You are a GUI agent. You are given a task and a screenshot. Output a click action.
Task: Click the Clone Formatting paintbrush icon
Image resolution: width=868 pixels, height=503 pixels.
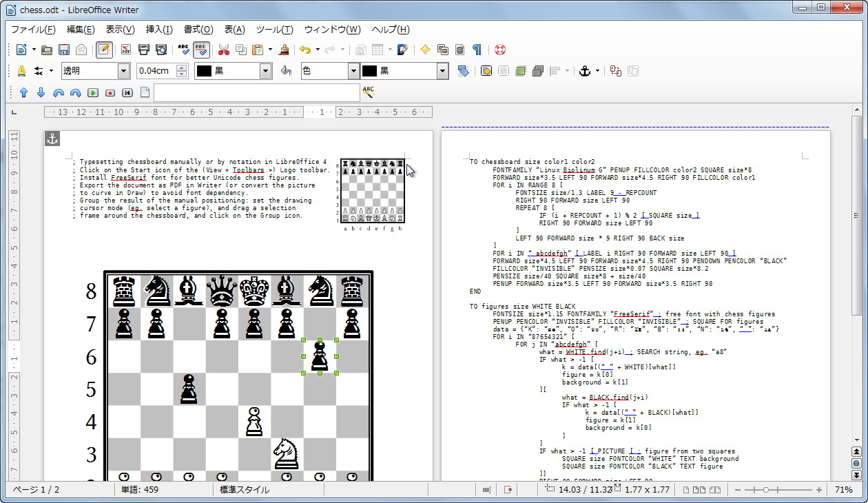pos(283,50)
